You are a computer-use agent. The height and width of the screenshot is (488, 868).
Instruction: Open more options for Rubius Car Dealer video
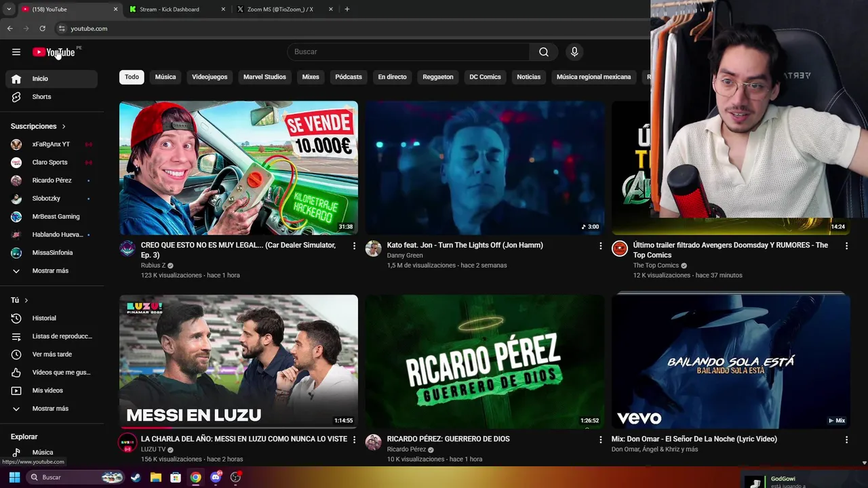[354, 246]
